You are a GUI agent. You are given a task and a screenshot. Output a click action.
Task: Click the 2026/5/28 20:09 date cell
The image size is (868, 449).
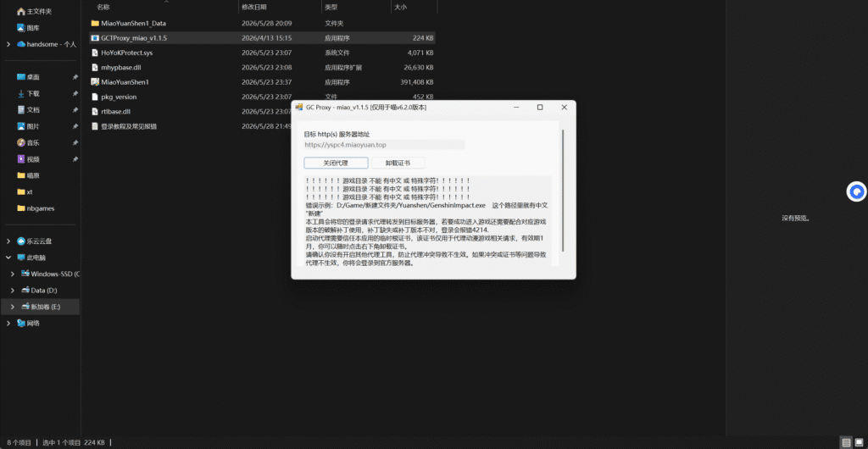click(267, 23)
